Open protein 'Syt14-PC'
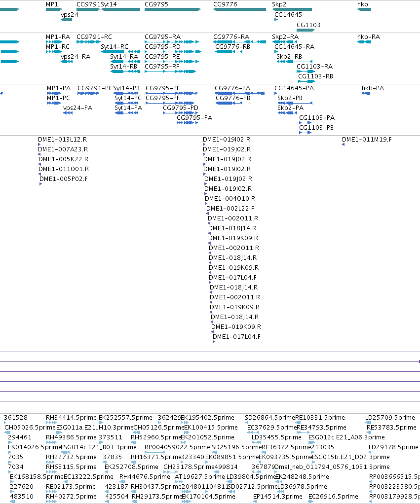This screenshot has height=504, width=420. point(128,98)
